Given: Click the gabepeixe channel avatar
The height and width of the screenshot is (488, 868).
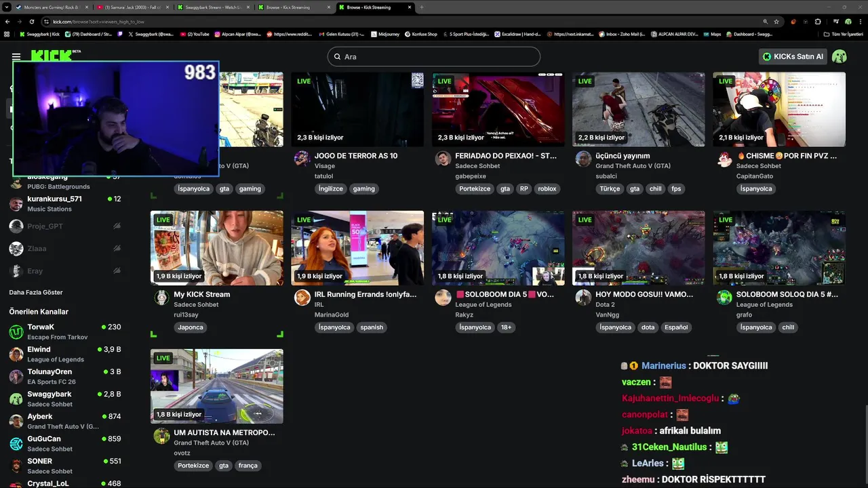Looking at the screenshot, I should pos(443,159).
